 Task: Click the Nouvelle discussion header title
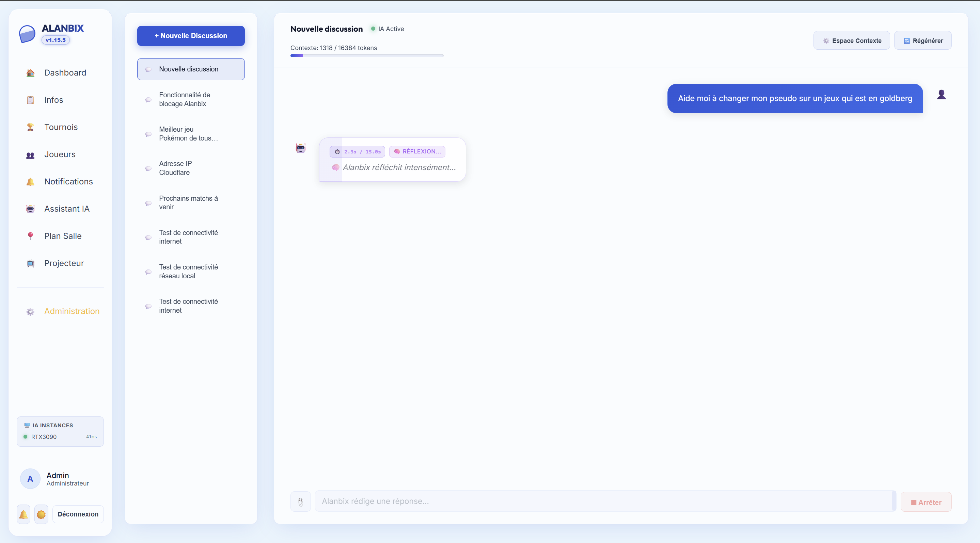(327, 29)
